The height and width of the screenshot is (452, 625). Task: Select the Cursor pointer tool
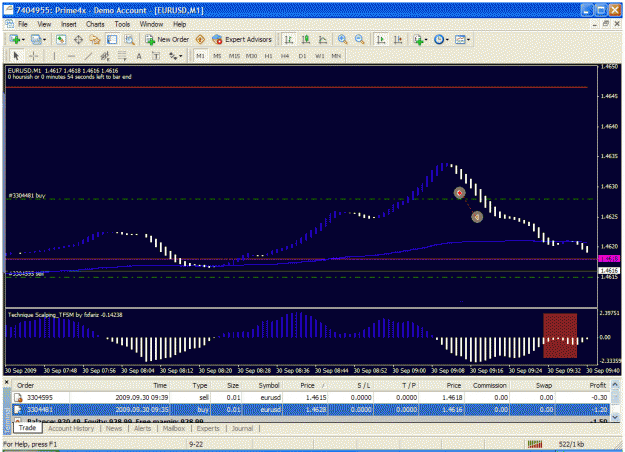pos(16,56)
